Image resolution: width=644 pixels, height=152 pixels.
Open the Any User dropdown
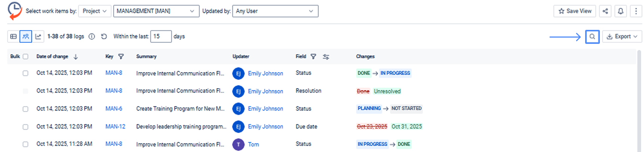click(275, 11)
